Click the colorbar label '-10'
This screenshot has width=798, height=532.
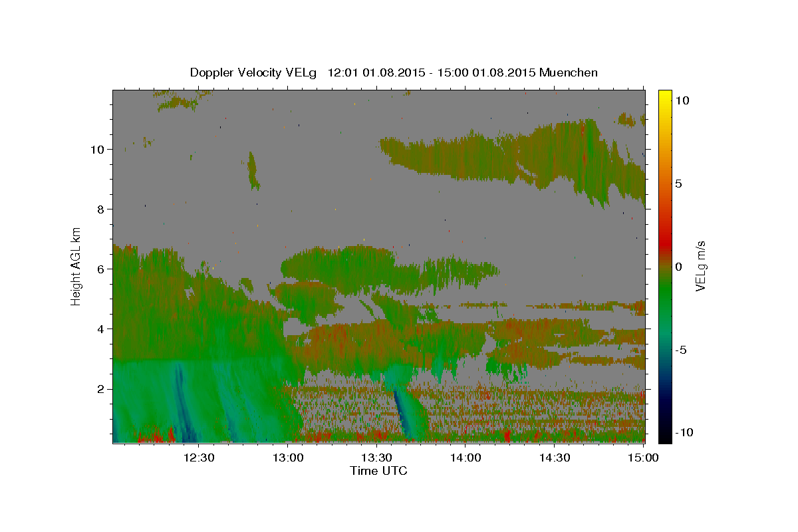point(684,432)
